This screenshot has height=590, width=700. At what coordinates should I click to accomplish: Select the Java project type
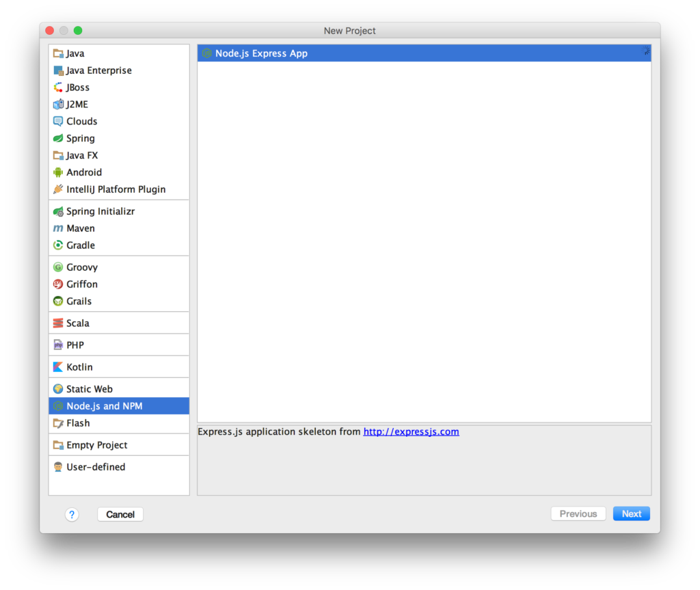tap(119, 53)
